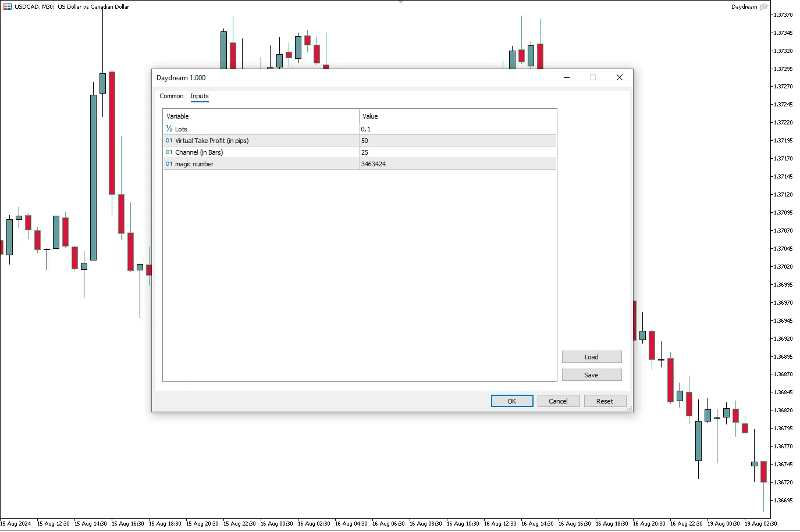Click the magic number integer icon

click(x=169, y=163)
